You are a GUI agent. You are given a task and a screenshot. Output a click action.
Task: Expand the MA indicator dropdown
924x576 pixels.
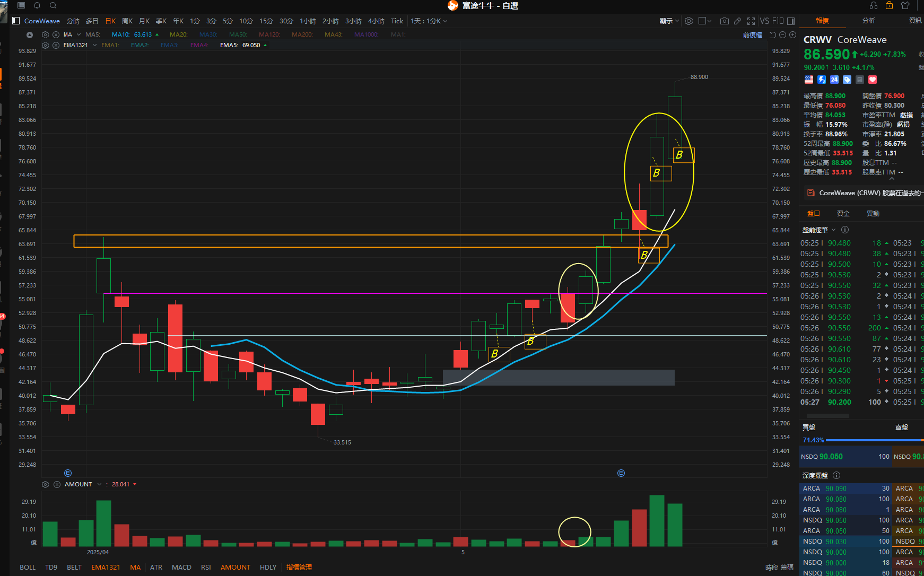pos(79,35)
